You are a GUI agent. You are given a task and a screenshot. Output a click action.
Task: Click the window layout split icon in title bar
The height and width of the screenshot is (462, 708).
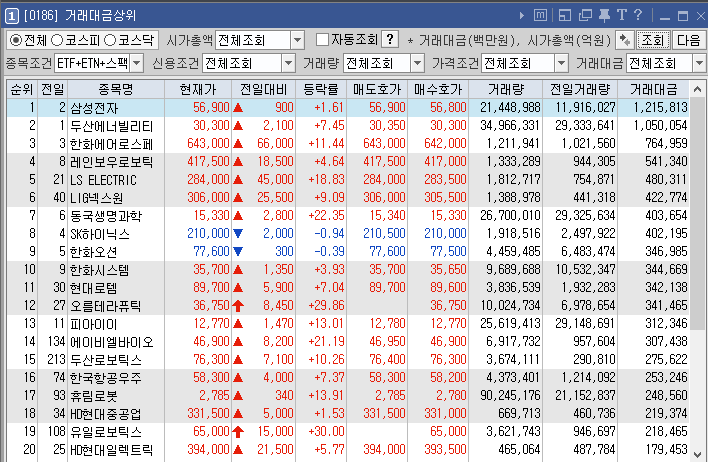coord(564,16)
